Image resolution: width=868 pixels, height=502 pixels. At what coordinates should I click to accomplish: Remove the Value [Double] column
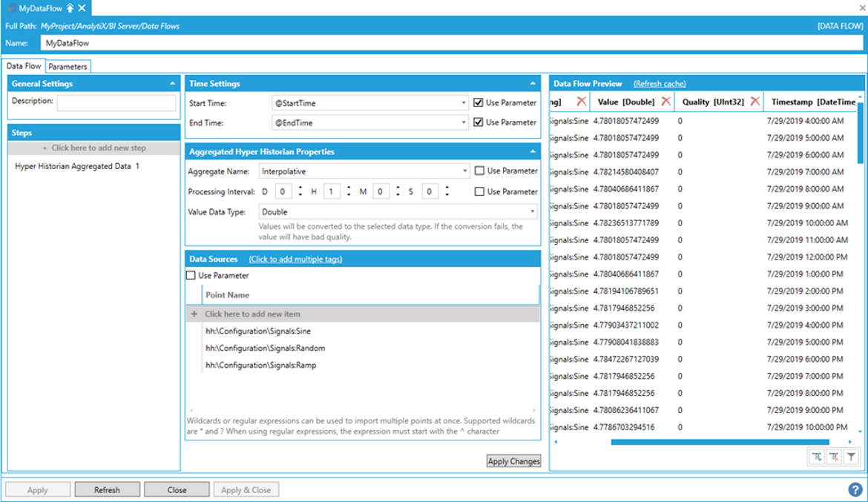click(665, 101)
